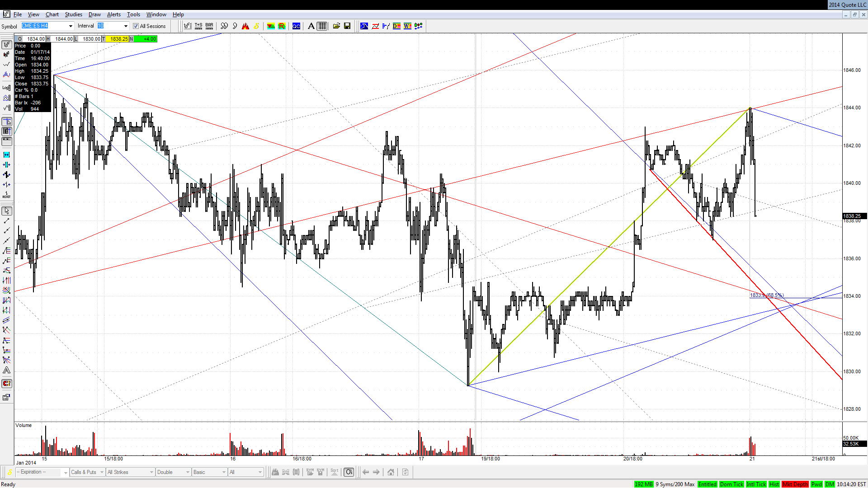
Task: Toggle the data window panel button
Action: pyautogui.click(x=6, y=131)
